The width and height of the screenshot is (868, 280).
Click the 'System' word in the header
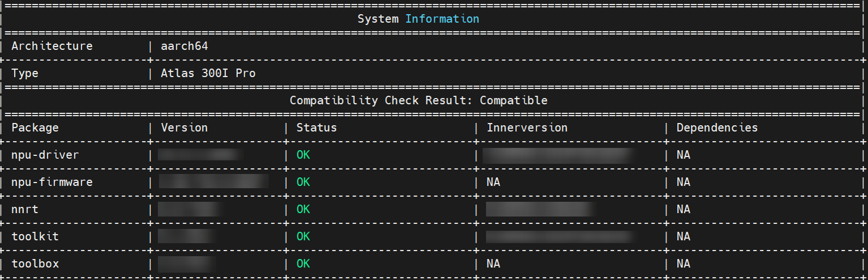pyautogui.click(x=378, y=19)
